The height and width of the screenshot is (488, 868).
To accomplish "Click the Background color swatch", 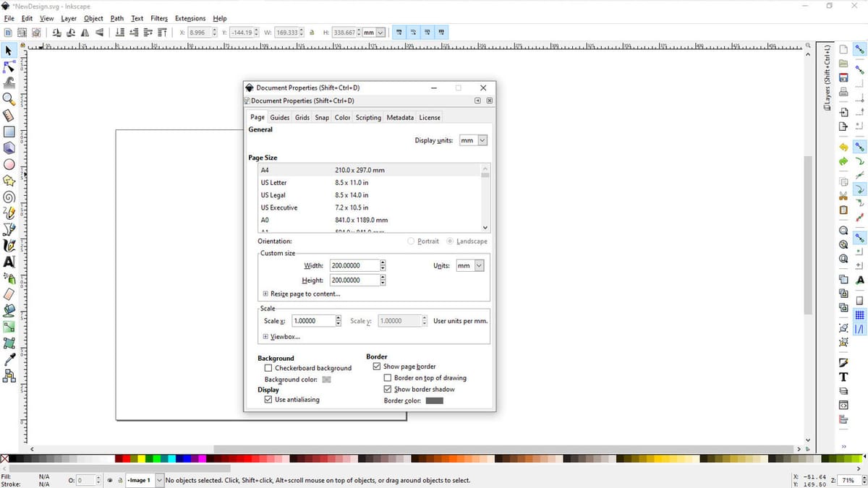I will pos(326,380).
